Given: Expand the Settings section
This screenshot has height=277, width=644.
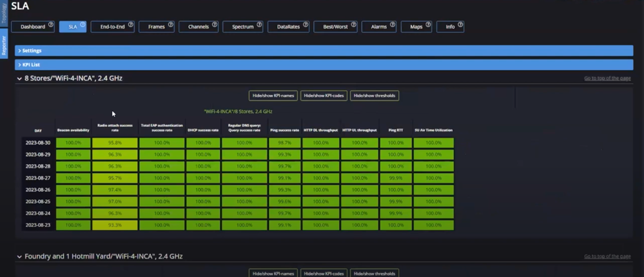Looking at the screenshot, I should [x=31, y=51].
